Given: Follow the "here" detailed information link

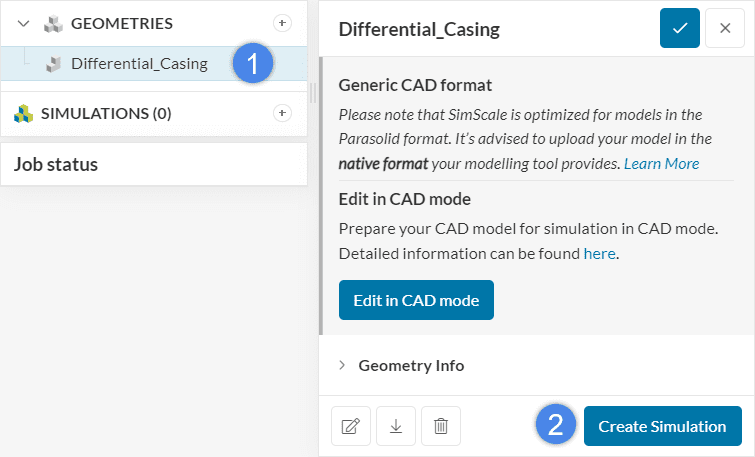Looking at the screenshot, I should click(599, 254).
